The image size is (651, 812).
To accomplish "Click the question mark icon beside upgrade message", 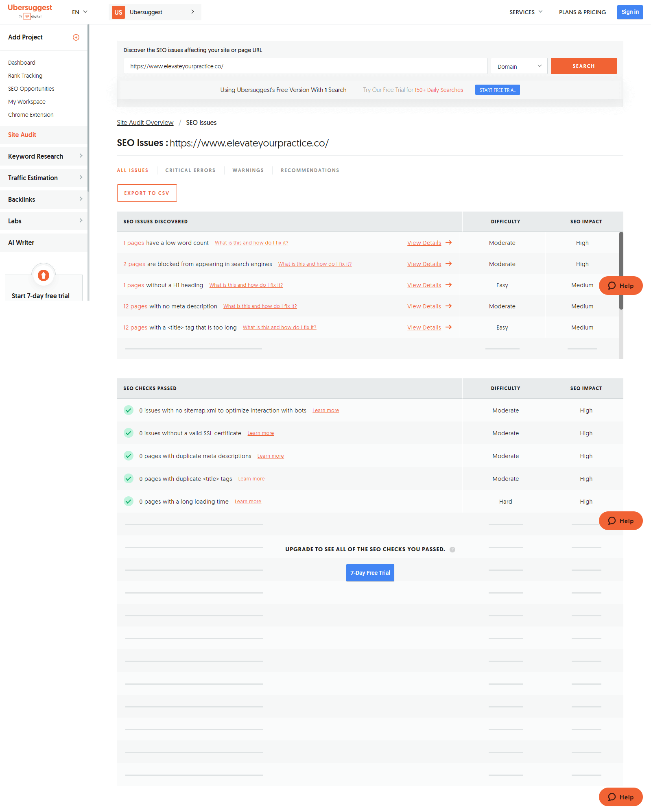I will tap(452, 550).
